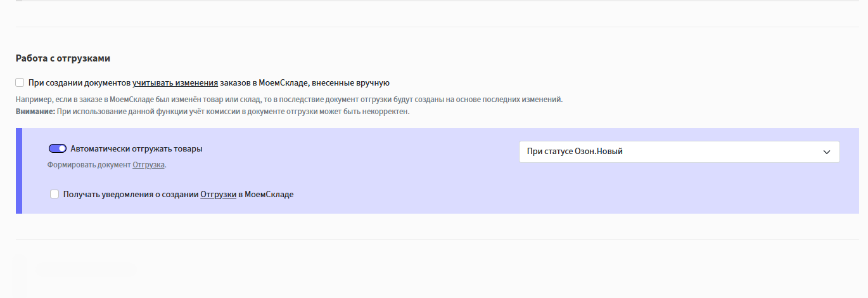Viewport: 868px width, 298px height.
Task: Open the 'Отгрузки' link in notifications row
Action: 219,195
